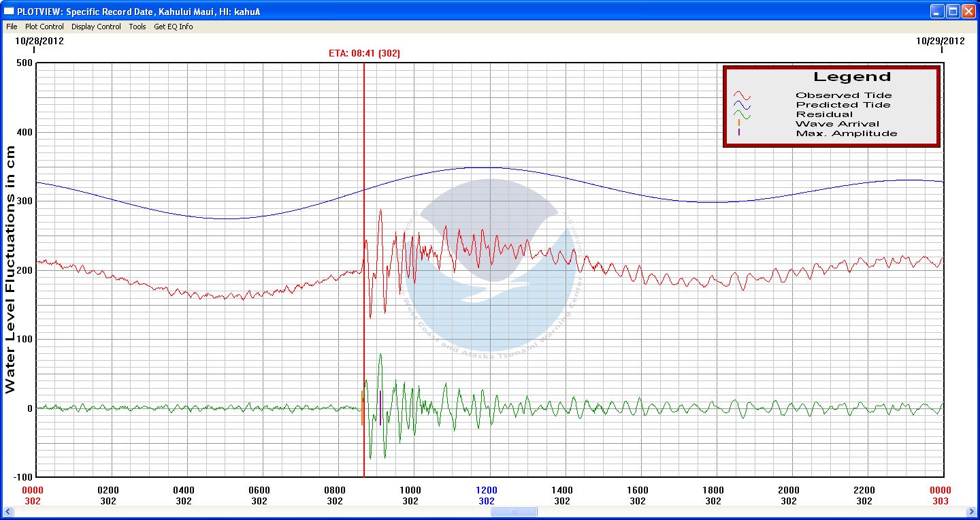The image size is (980, 520).
Task: Click the red Observed Tide legend icon
Action: [741, 96]
